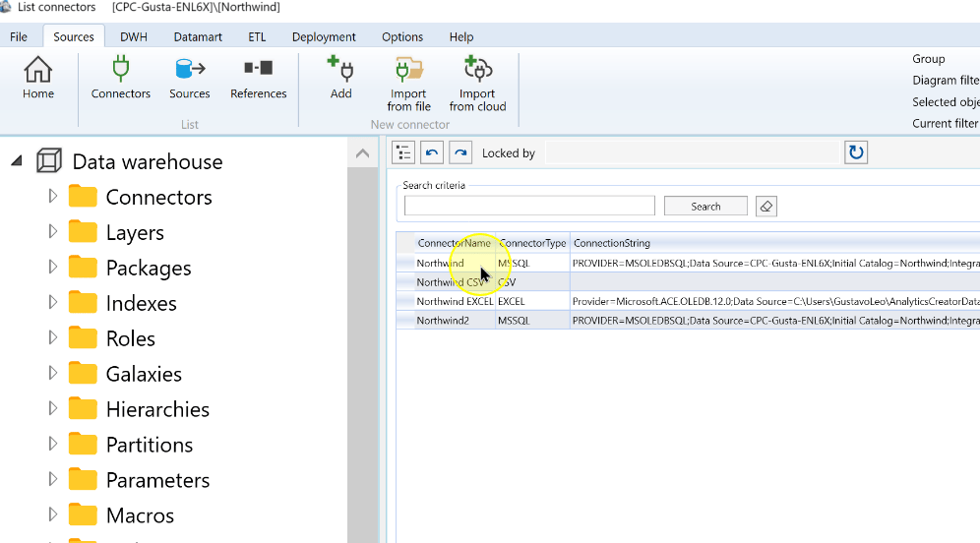Click the Current filter label
This screenshot has height=543, width=980.
(945, 123)
